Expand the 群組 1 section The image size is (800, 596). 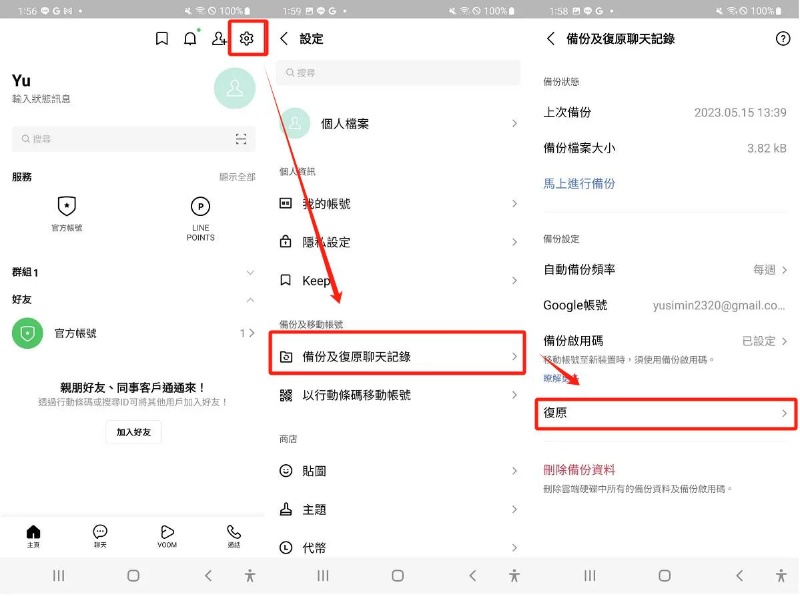(x=250, y=272)
